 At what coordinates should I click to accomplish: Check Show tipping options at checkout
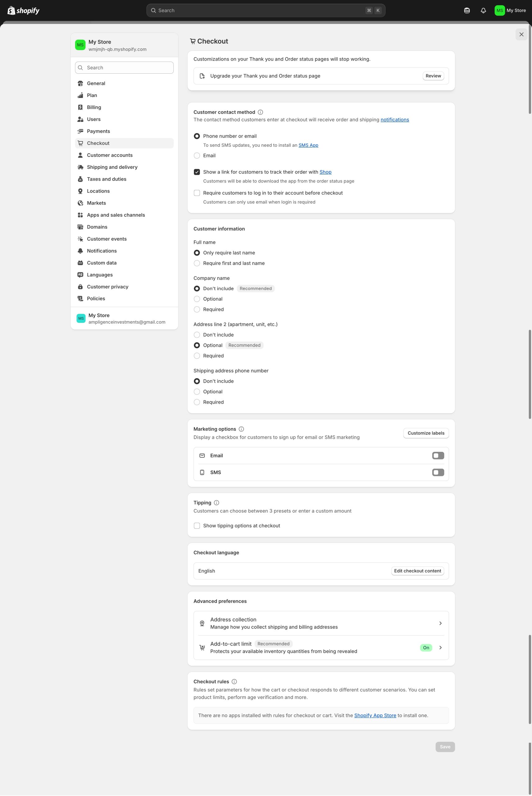[197, 526]
